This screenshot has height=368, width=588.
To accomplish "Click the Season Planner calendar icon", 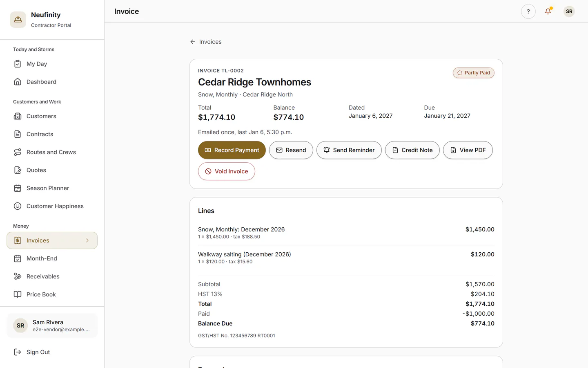I will (18, 188).
